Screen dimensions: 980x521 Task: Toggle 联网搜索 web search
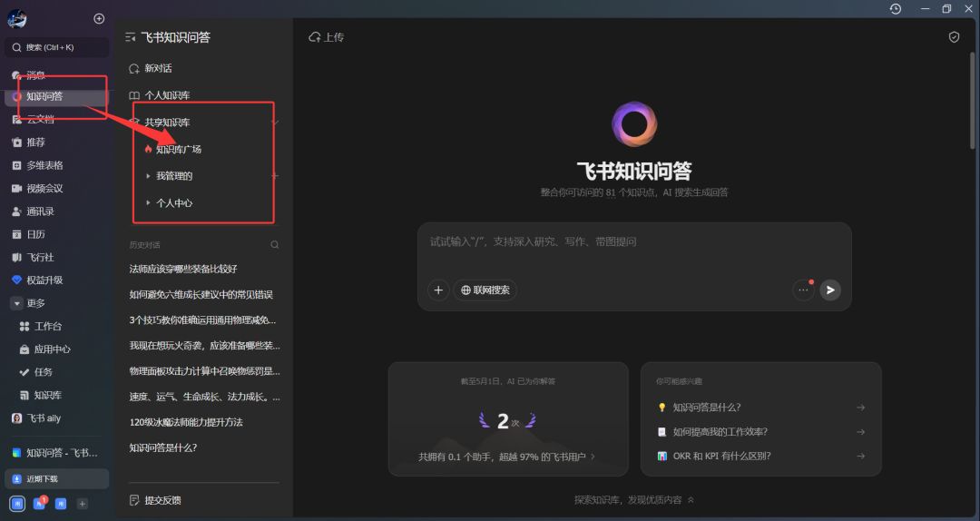(x=485, y=290)
